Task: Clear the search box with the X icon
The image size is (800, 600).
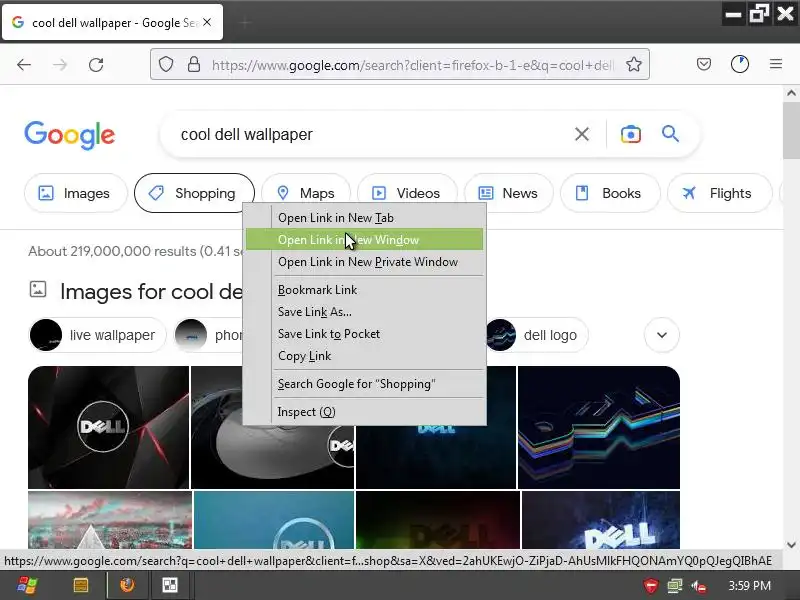Action: tap(582, 134)
